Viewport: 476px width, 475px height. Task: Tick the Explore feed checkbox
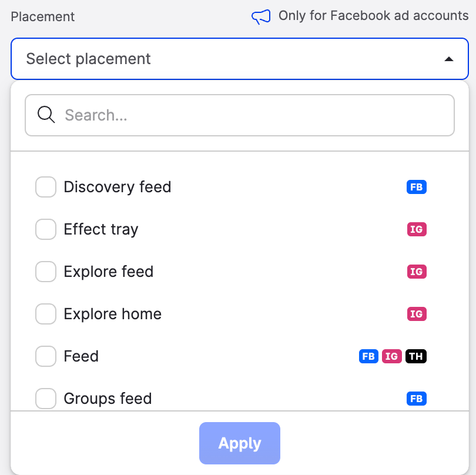tap(46, 272)
